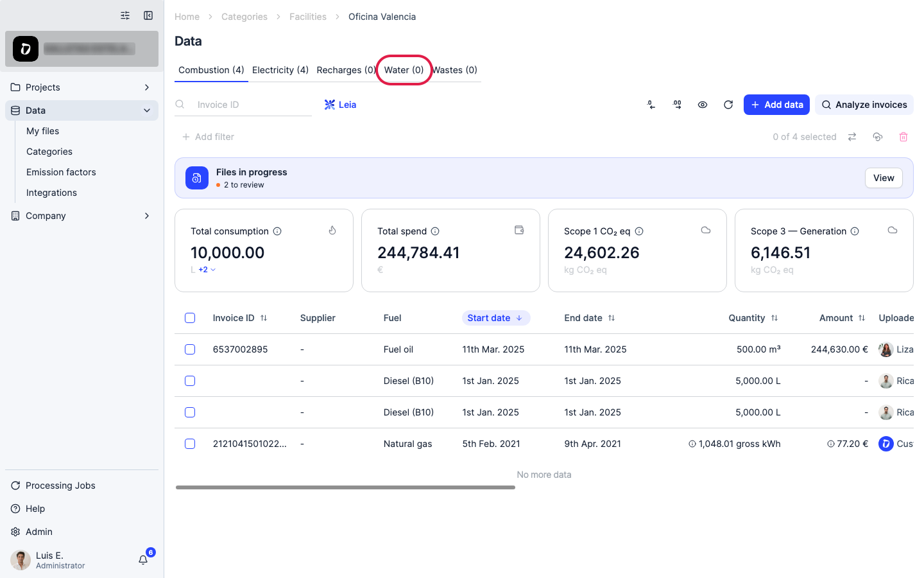Refresh the data table
This screenshot has height=578, width=924.
point(728,105)
